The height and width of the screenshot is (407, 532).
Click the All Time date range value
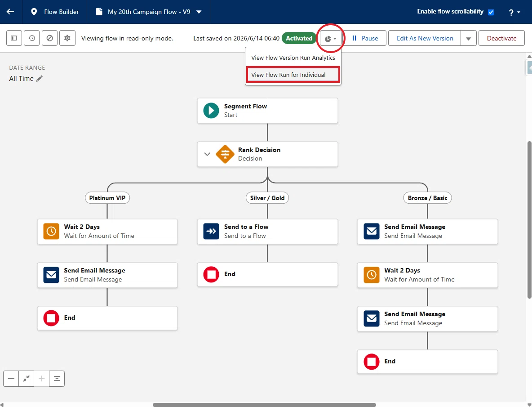[x=22, y=78]
